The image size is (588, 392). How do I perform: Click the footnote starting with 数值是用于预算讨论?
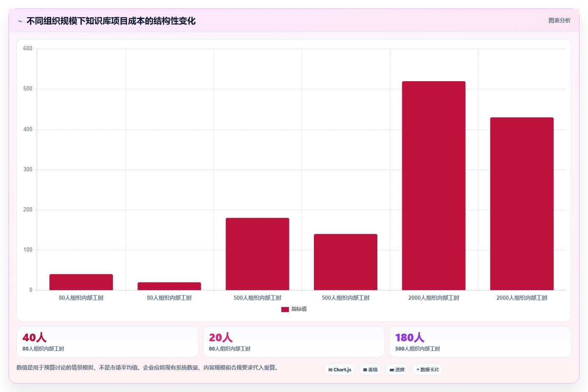click(147, 367)
